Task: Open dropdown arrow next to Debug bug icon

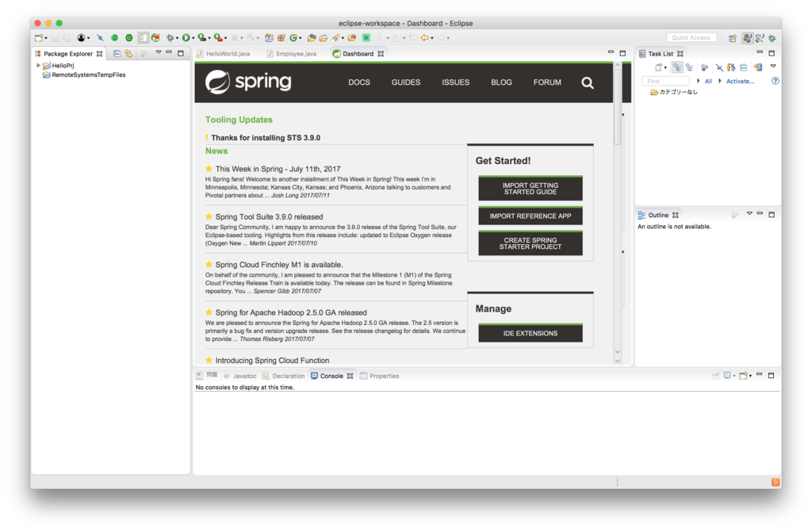Action: pos(177,38)
